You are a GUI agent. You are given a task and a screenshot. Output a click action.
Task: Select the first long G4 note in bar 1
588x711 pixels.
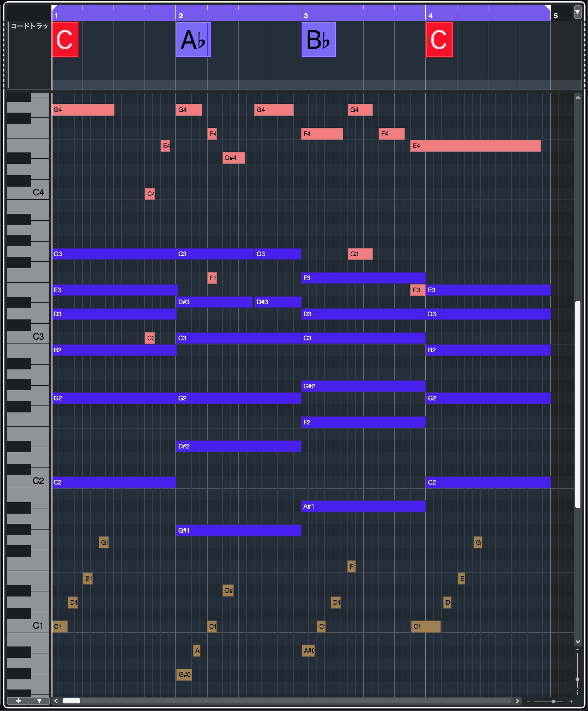(83, 110)
